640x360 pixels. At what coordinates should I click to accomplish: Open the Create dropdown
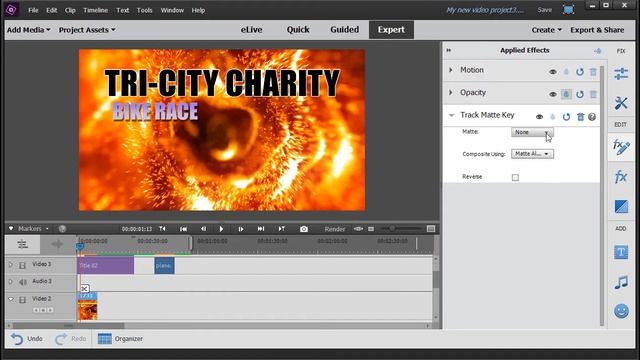pos(547,30)
